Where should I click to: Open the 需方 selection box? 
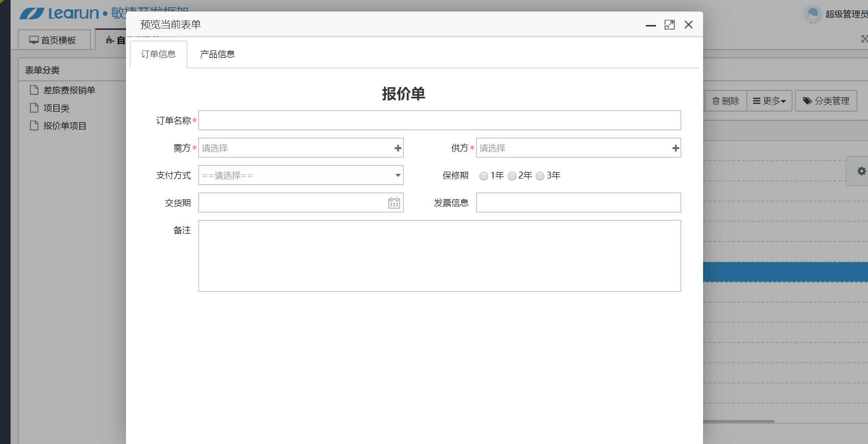click(x=301, y=148)
